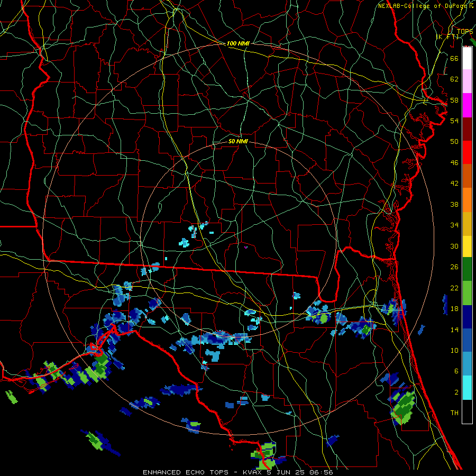
Task: Click the TH label on the legend scale
Action: 454,413
